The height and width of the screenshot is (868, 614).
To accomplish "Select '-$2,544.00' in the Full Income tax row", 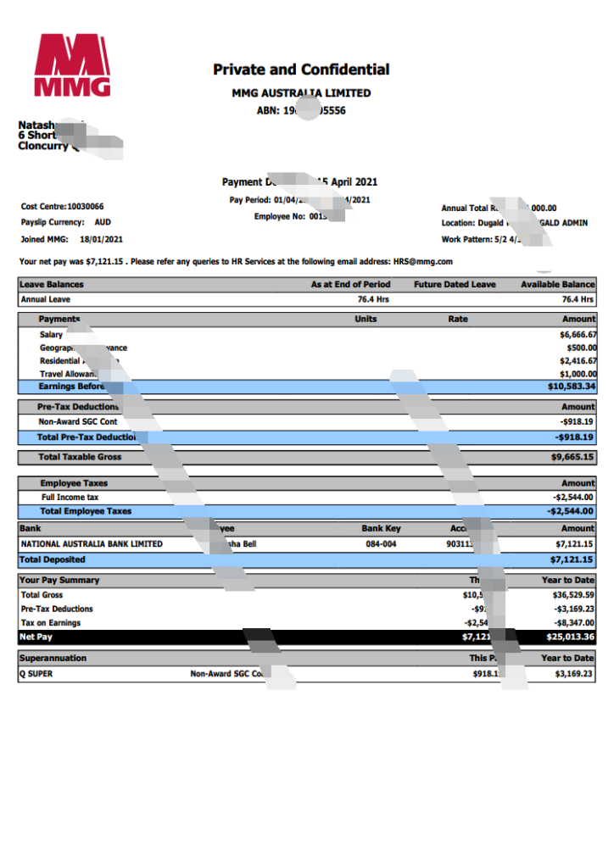I will [573, 497].
